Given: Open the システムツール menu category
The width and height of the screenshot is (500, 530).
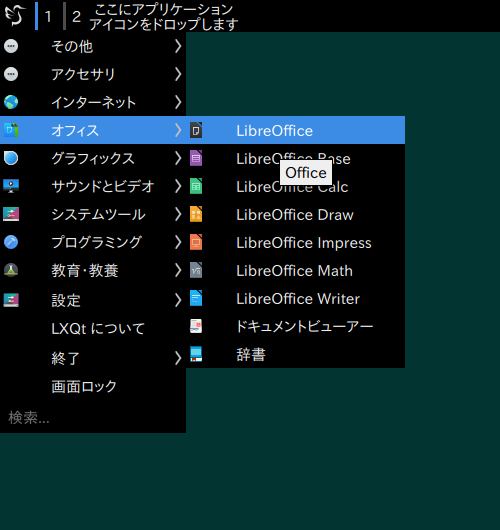Looking at the screenshot, I should click(93, 214).
